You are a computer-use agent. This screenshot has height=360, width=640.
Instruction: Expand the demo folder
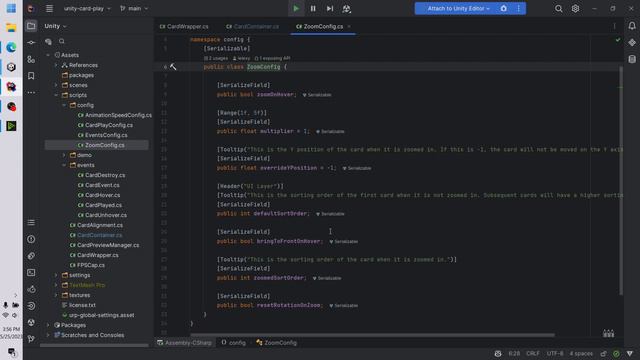pyautogui.click(x=64, y=155)
